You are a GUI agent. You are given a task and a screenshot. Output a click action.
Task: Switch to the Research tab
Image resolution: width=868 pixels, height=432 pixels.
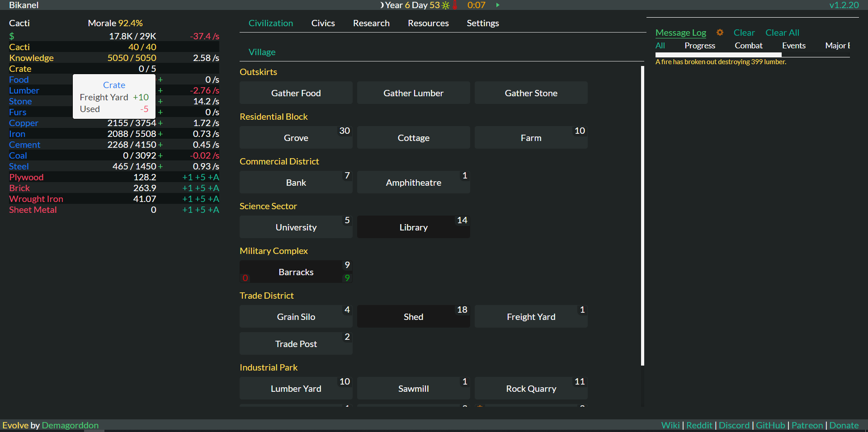tap(371, 23)
